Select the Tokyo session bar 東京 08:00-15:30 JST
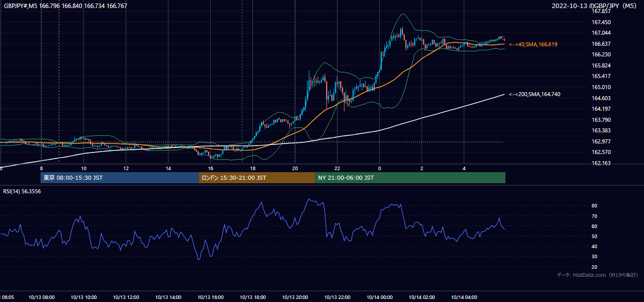Viewport: 644px width, 302px height. point(120,178)
